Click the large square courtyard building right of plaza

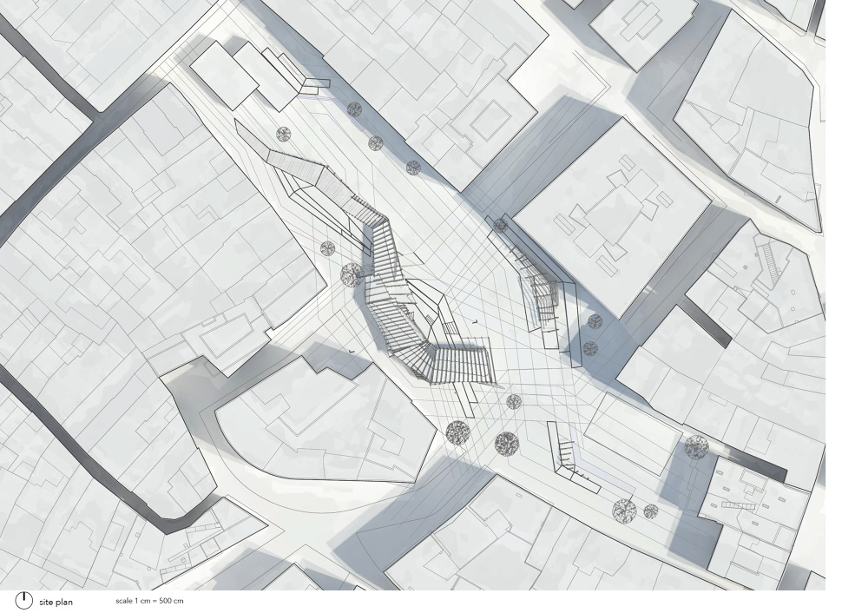(x=612, y=215)
